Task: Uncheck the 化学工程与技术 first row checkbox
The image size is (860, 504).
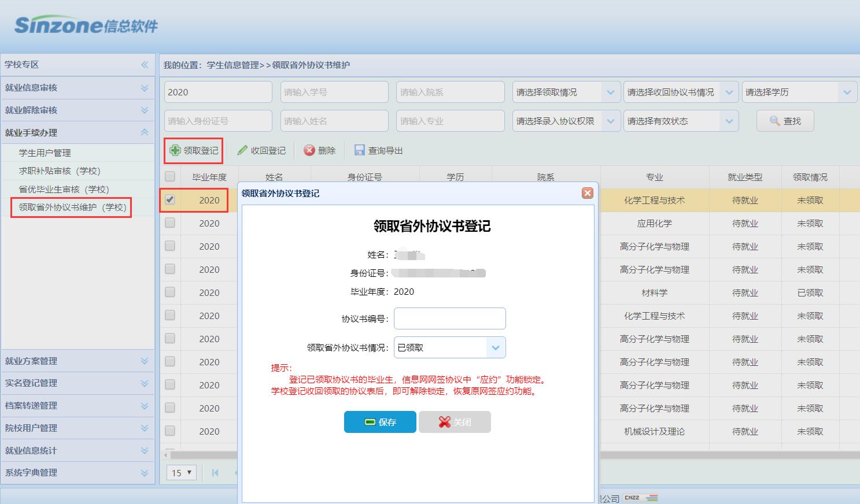Action: pos(170,199)
